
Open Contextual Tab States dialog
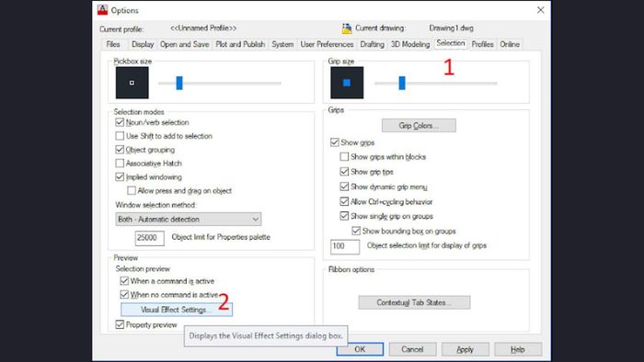pos(414,302)
